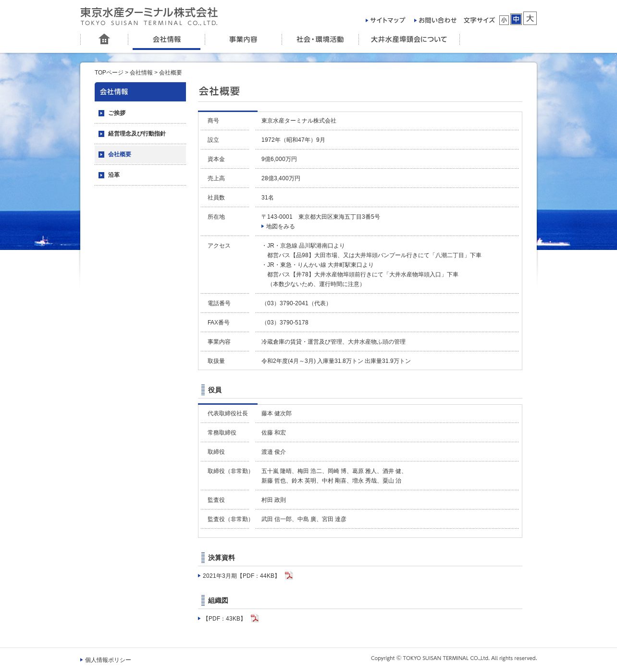Click 会社情報 in the breadcrumb
The width and height of the screenshot is (617, 672).
click(x=141, y=73)
